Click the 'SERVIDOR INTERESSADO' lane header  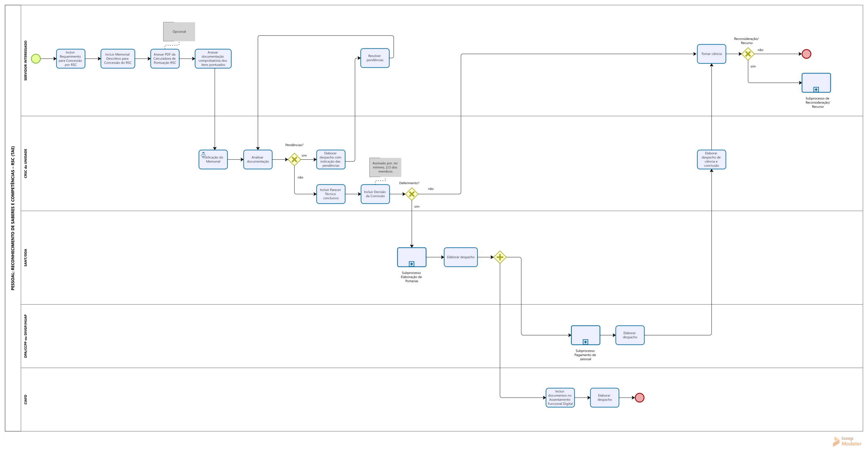(x=25, y=61)
